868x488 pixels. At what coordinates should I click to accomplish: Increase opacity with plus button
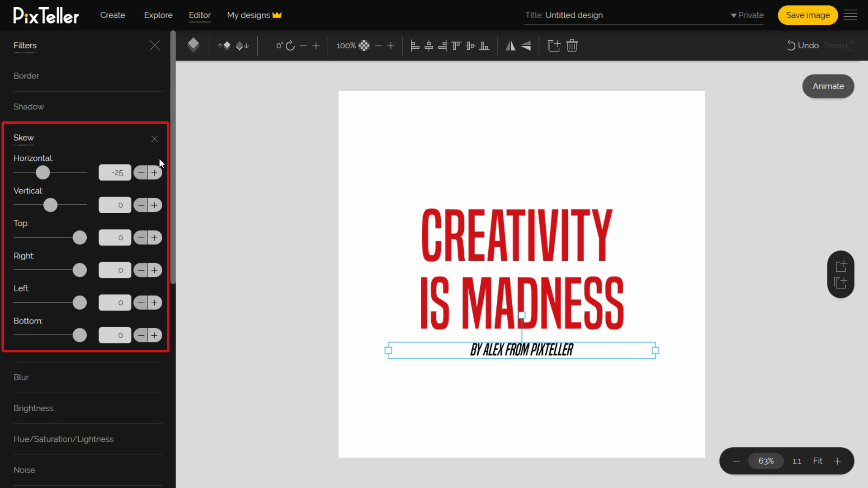391,46
